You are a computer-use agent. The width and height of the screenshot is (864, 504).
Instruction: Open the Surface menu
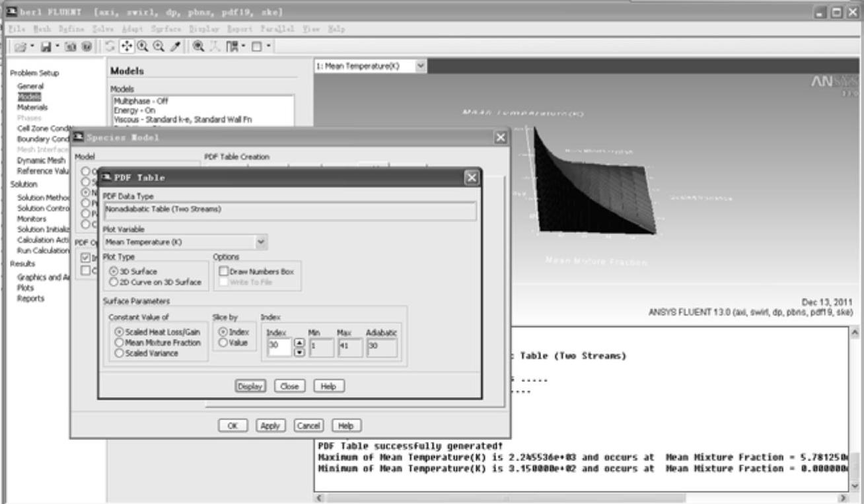(x=166, y=29)
